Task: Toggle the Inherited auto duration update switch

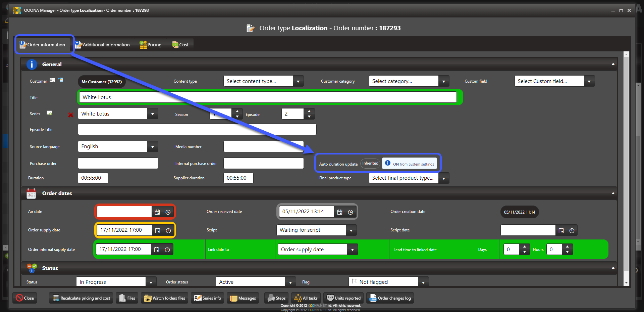Action: pos(370,164)
